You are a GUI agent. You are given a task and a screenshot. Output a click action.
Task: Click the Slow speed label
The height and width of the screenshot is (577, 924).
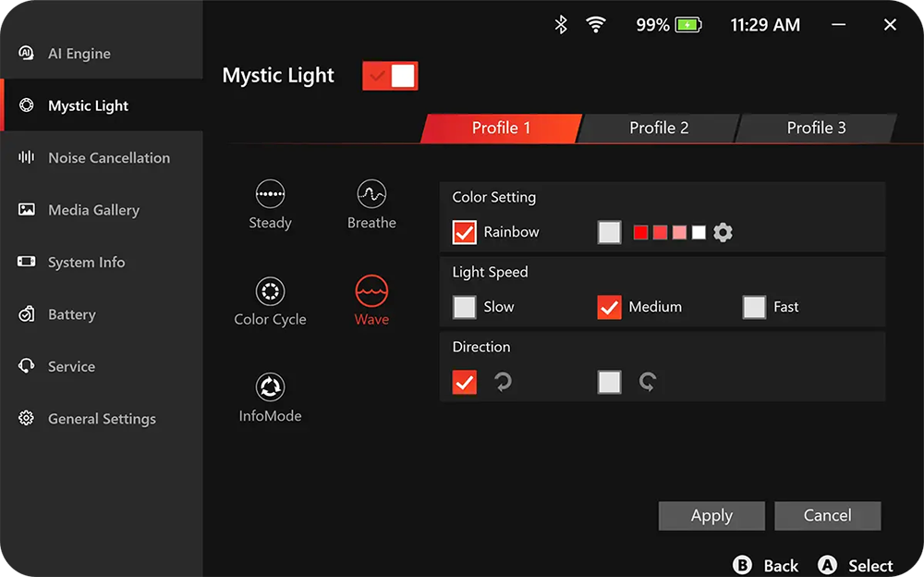pos(499,307)
